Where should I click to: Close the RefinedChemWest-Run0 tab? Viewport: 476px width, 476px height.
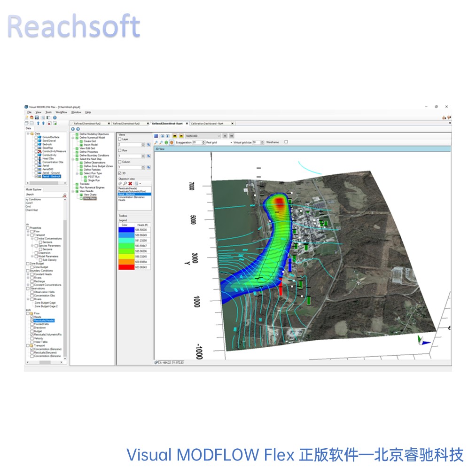[148, 124]
